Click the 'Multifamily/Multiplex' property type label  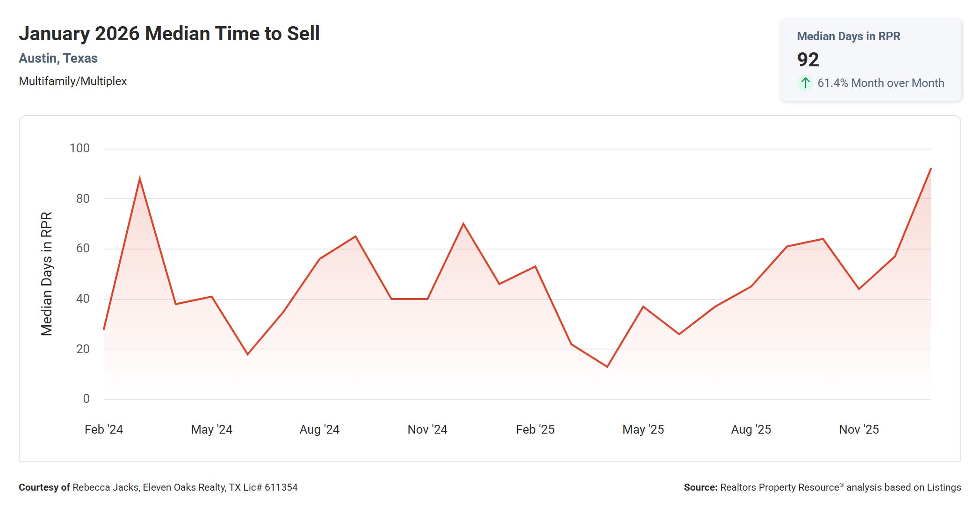(x=73, y=81)
